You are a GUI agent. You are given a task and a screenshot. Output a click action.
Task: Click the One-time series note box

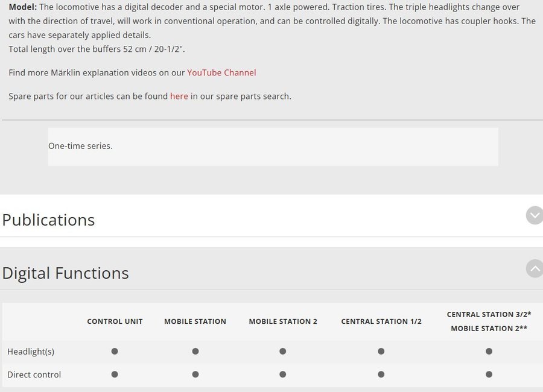(x=273, y=147)
